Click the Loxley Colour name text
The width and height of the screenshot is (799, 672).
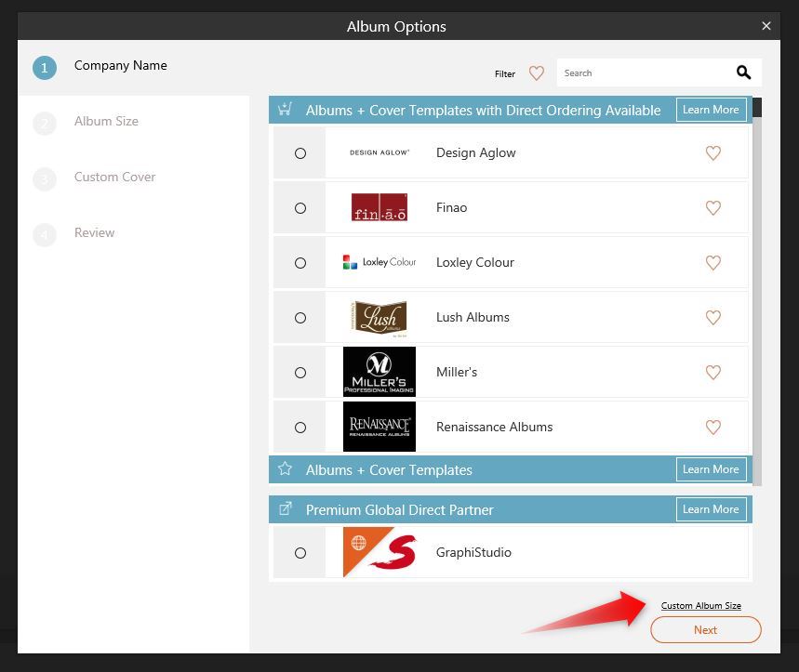tap(475, 263)
